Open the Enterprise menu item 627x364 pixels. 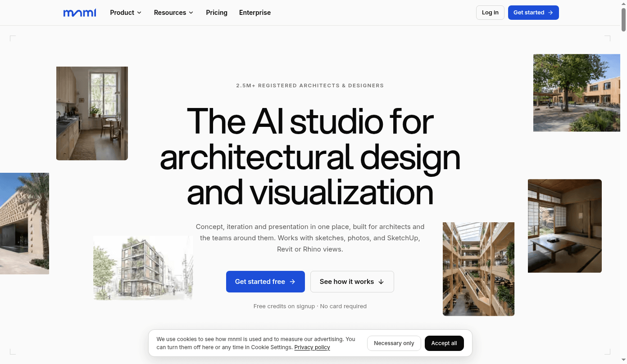pyautogui.click(x=255, y=13)
